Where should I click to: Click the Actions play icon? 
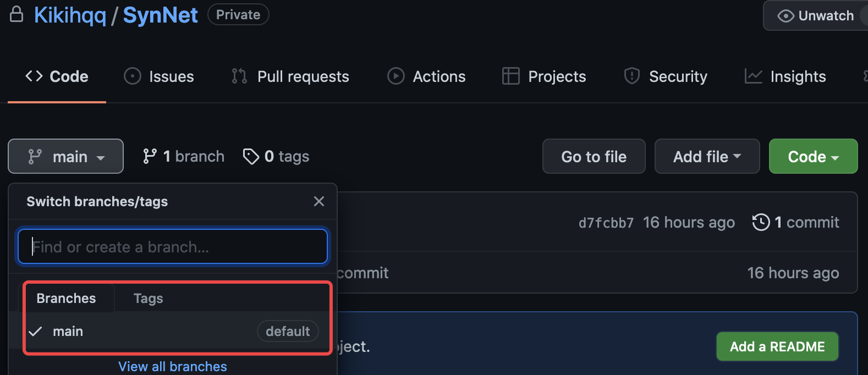[x=396, y=76]
